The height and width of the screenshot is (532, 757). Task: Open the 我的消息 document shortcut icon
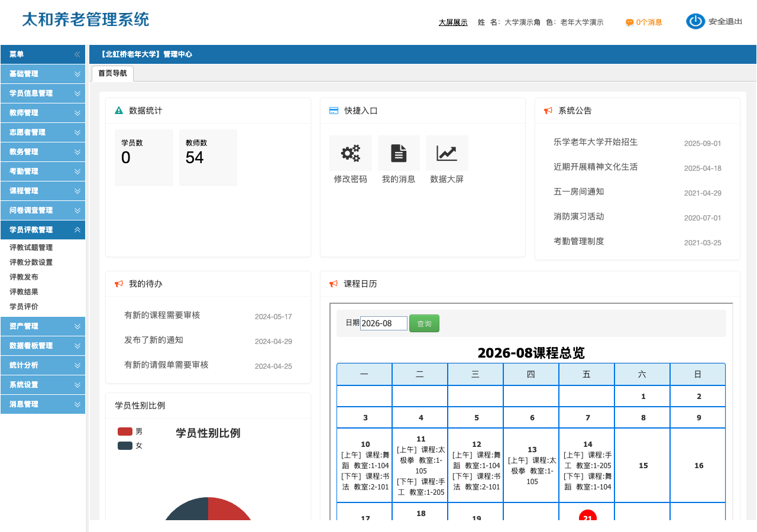click(399, 153)
